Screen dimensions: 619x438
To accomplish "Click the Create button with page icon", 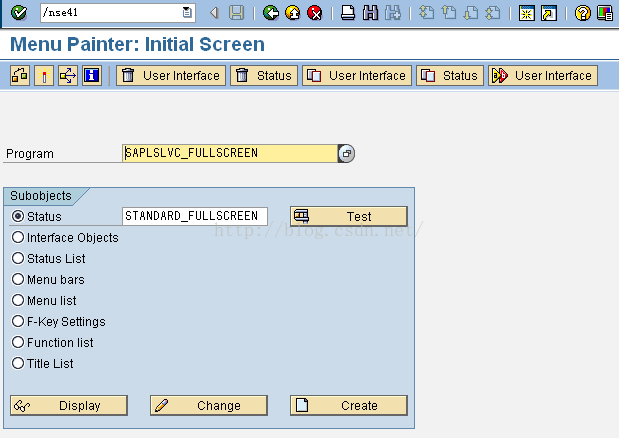I will point(349,405).
